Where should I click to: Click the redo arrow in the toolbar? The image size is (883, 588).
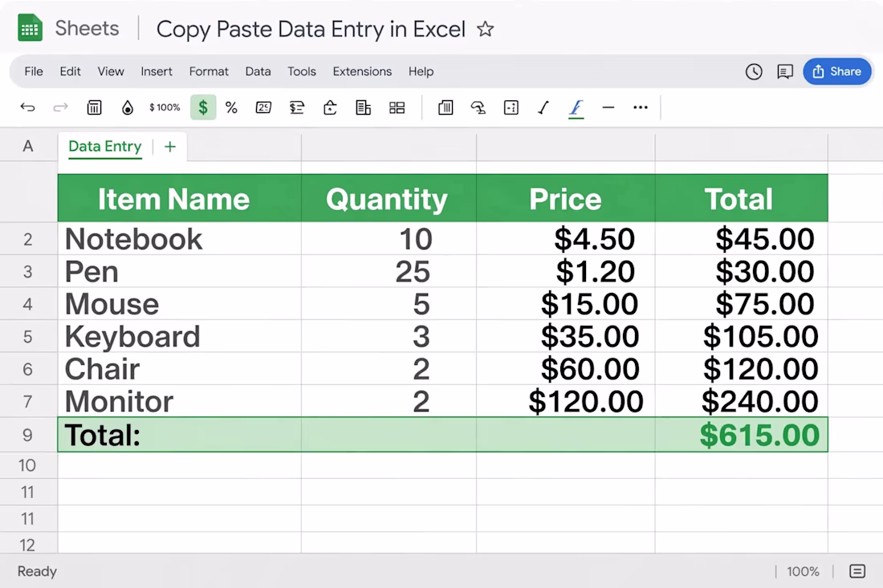click(60, 107)
